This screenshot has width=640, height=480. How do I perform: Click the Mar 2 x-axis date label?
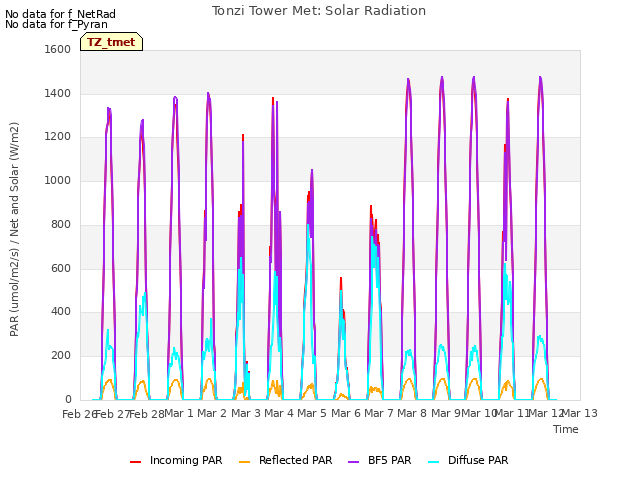pos(212,413)
